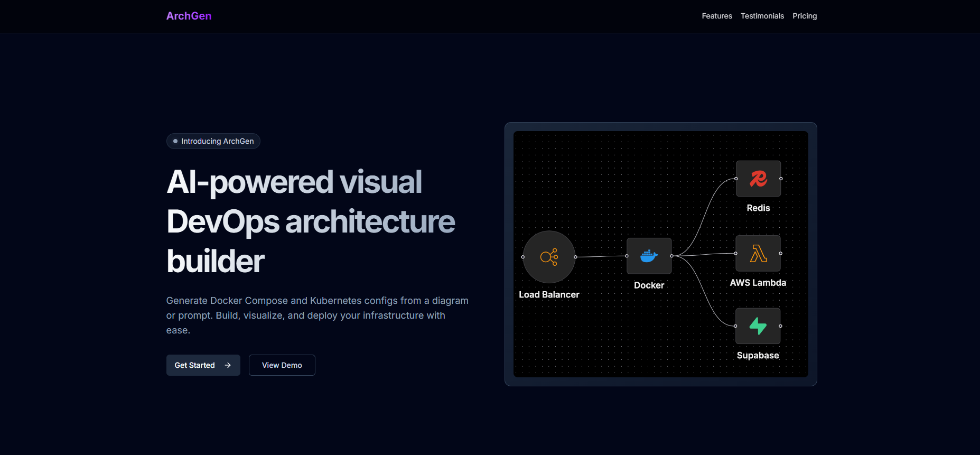Click the AWS Lambda output handle
Screen dimensions: 980x455
click(x=780, y=253)
